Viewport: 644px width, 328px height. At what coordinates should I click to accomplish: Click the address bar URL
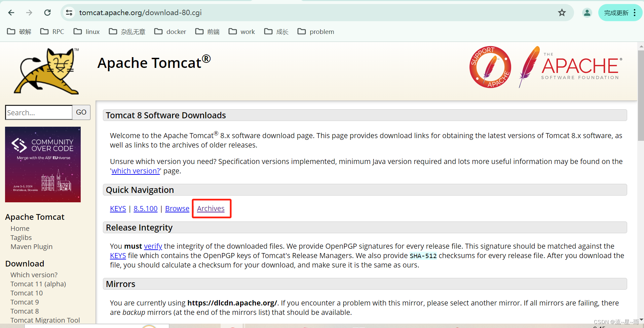point(141,13)
